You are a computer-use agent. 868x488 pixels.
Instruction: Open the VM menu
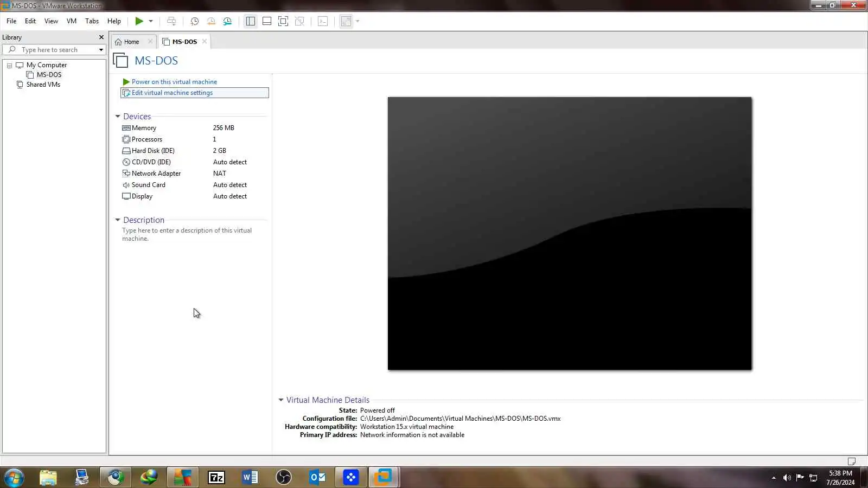pyautogui.click(x=72, y=21)
